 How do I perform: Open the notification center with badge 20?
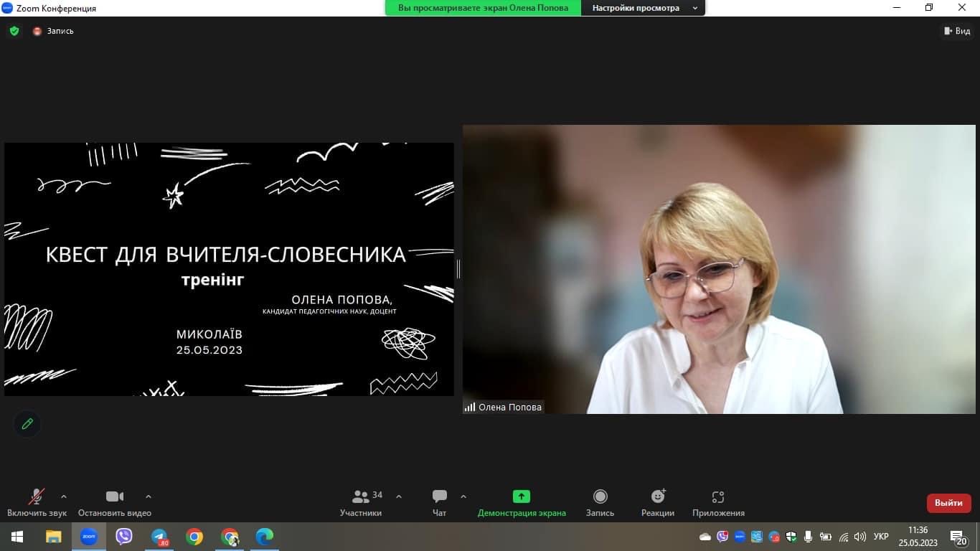click(958, 537)
